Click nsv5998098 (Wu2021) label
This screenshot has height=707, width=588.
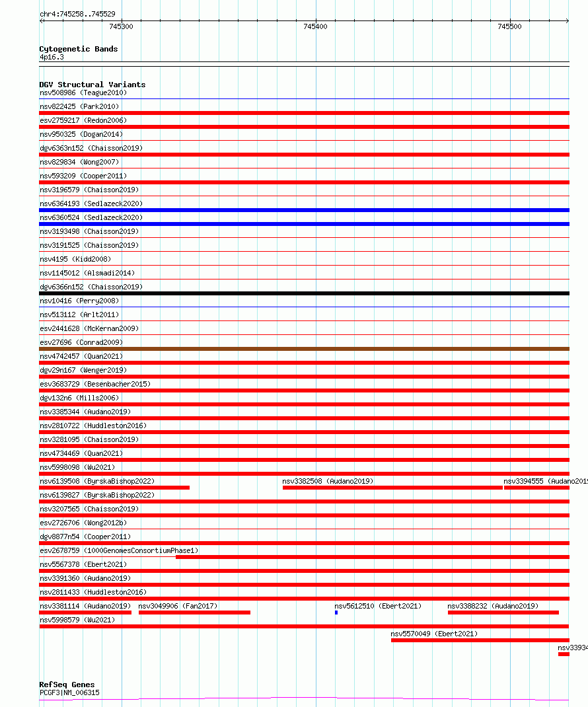[77, 468]
